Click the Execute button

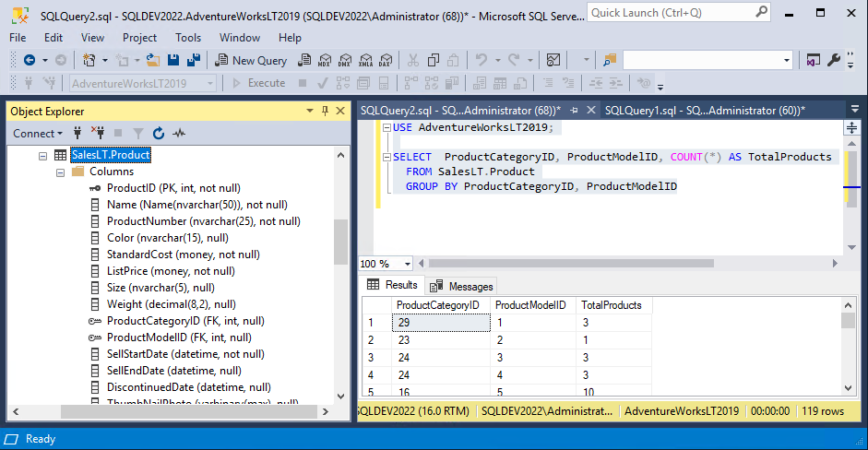point(258,84)
